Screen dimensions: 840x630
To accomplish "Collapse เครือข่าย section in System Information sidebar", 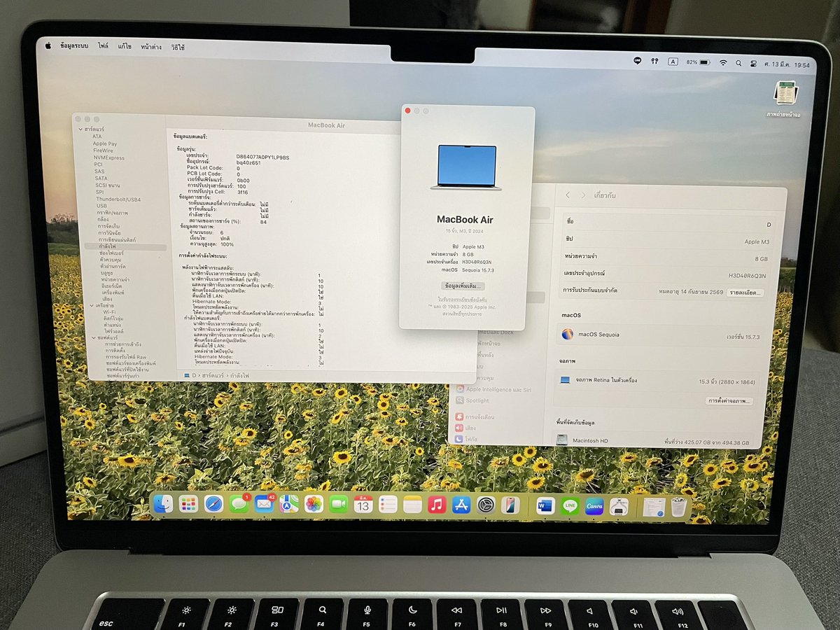I will (91, 306).
